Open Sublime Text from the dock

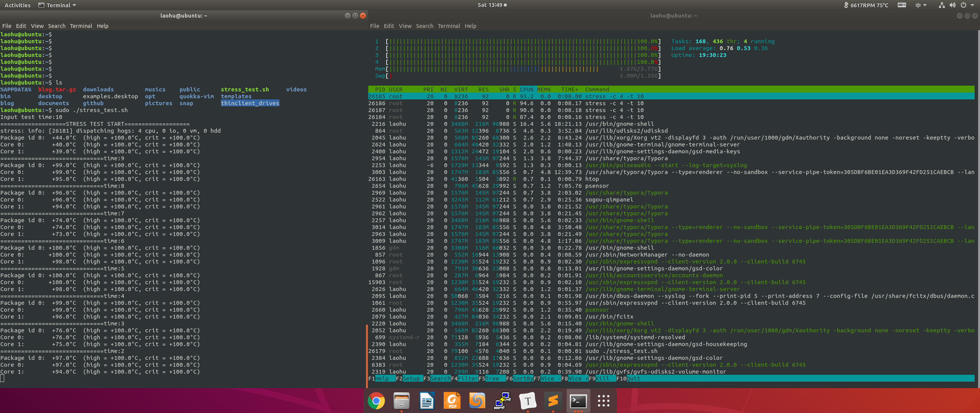(553, 401)
